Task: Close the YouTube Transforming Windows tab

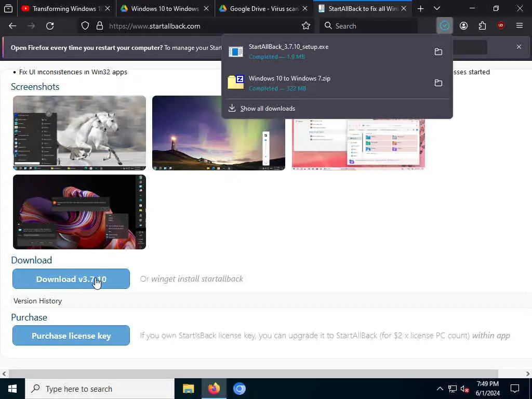Action: click(108, 9)
